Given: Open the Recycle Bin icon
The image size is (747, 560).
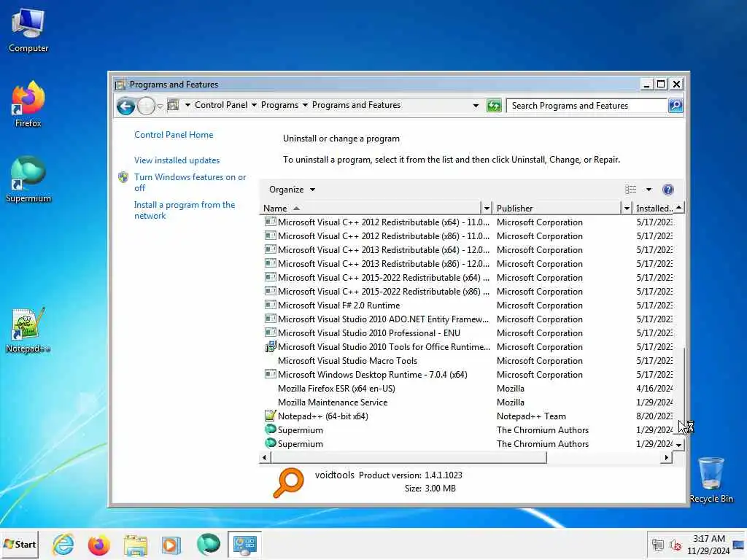Looking at the screenshot, I should pos(711,480).
